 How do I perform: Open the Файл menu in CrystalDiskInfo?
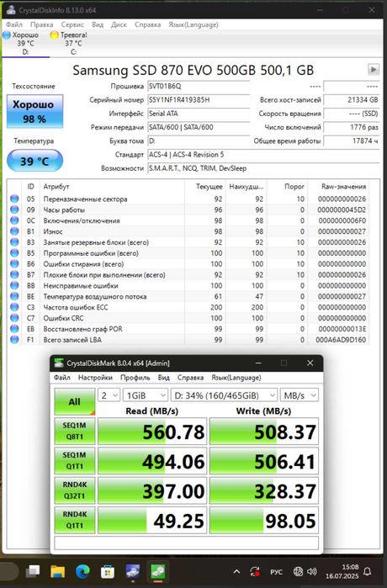pos(14,24)
